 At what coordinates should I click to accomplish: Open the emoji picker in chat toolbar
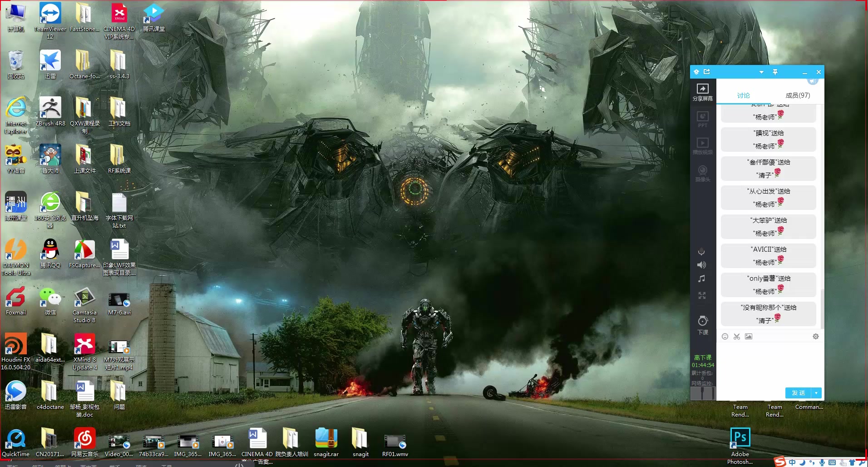tap(725, 337)
